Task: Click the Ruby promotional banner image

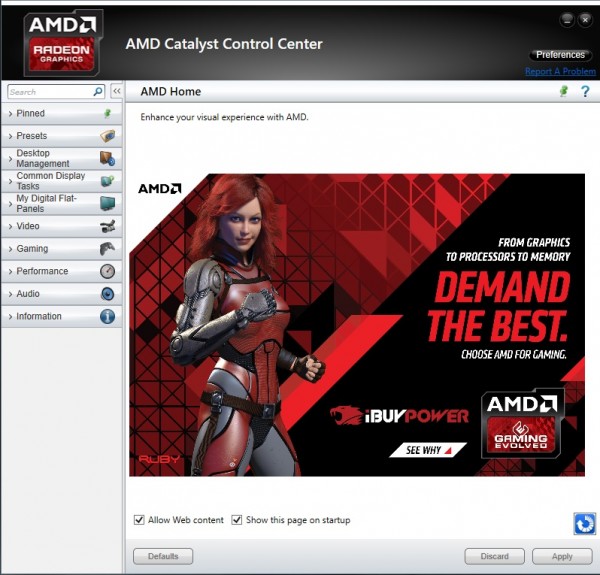Action: pos(357,325)
